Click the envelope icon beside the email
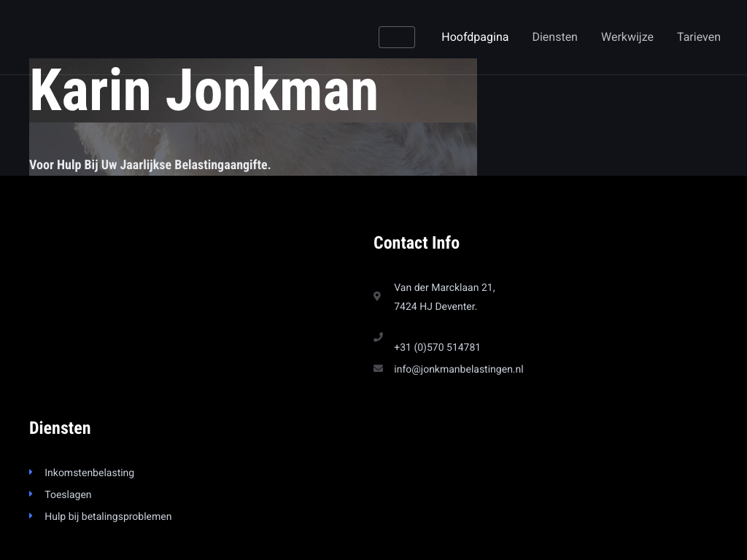747x560 pixels. pyautogui.click(x=378, y=368)
